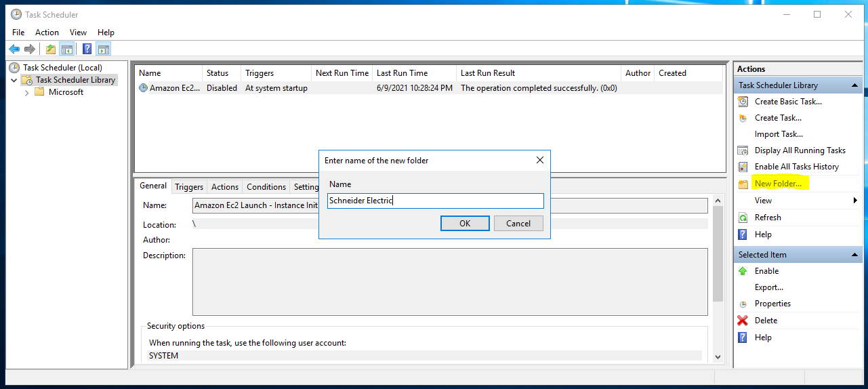Cancel the new folder dialog
The image size is (868, 389).
[x=518, y=224]
